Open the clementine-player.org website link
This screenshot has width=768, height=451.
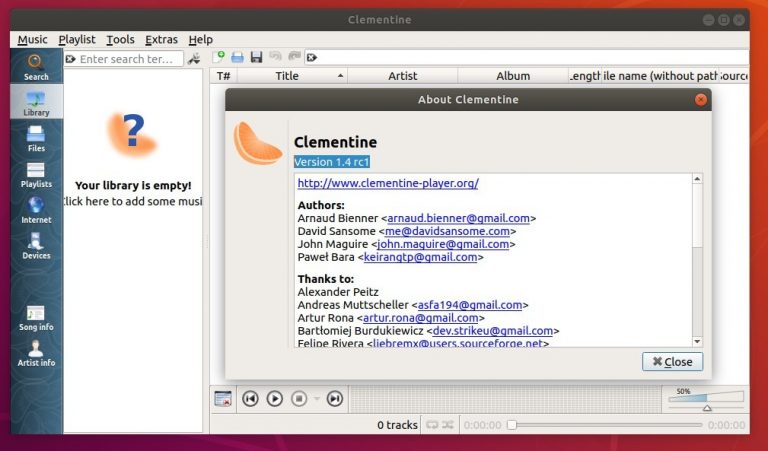point(388,183)
